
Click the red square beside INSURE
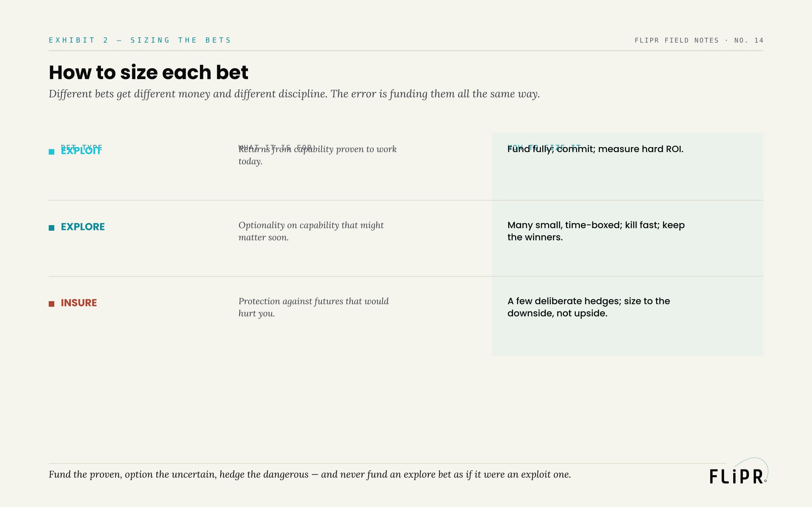point(51,304)
